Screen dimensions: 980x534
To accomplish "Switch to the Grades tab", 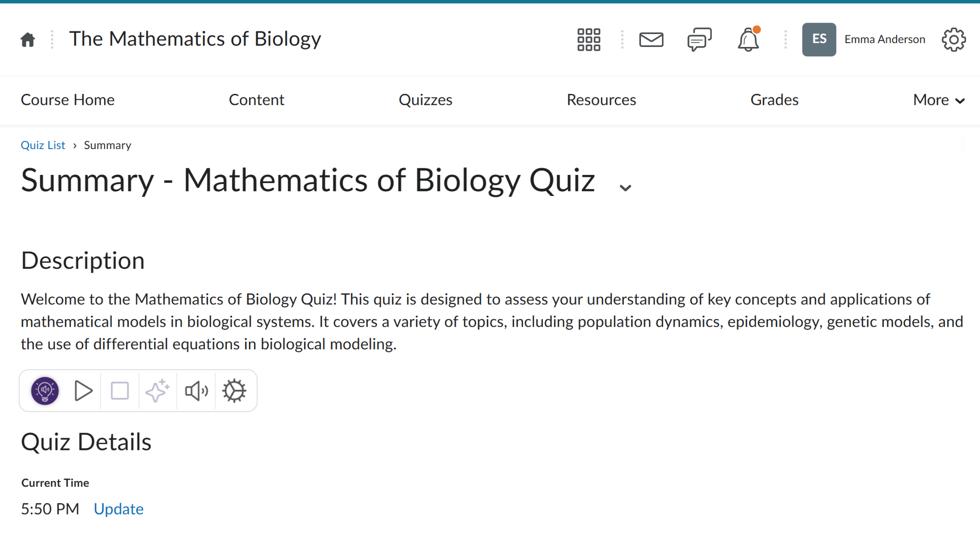I will (x=774, y=100).
